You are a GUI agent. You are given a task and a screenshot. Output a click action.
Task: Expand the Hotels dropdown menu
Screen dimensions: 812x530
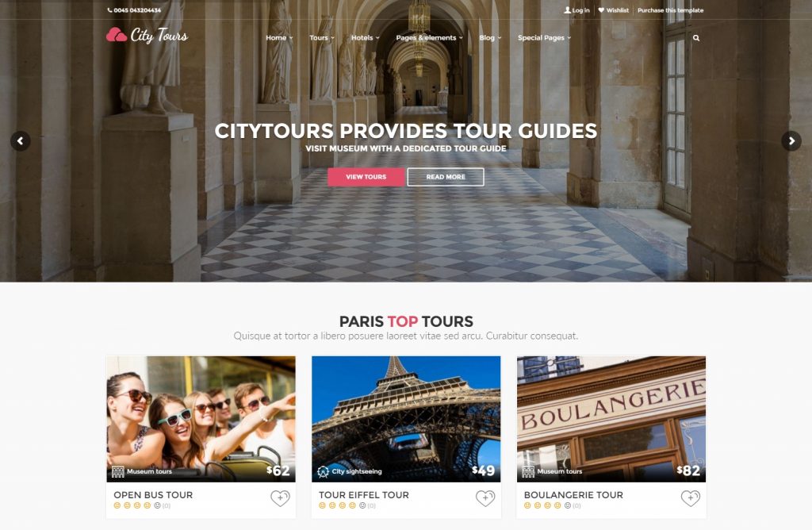click(x=365, y=38)
